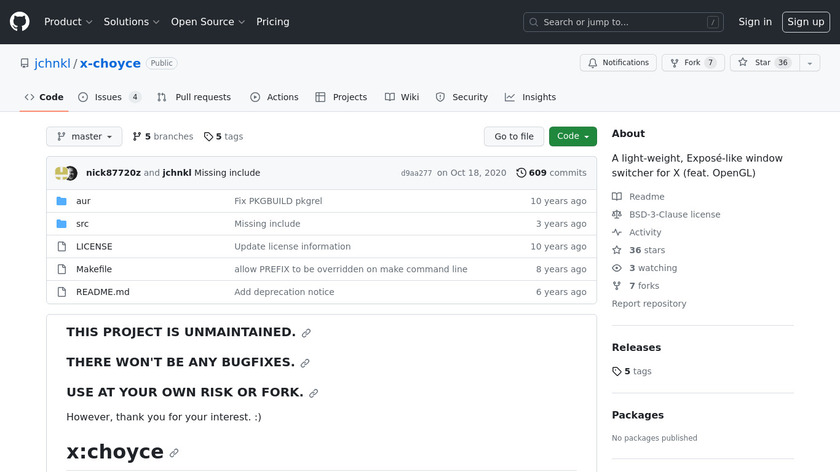
Task: Open the nick87720z avatar image
Action: [x=62, y=173]
